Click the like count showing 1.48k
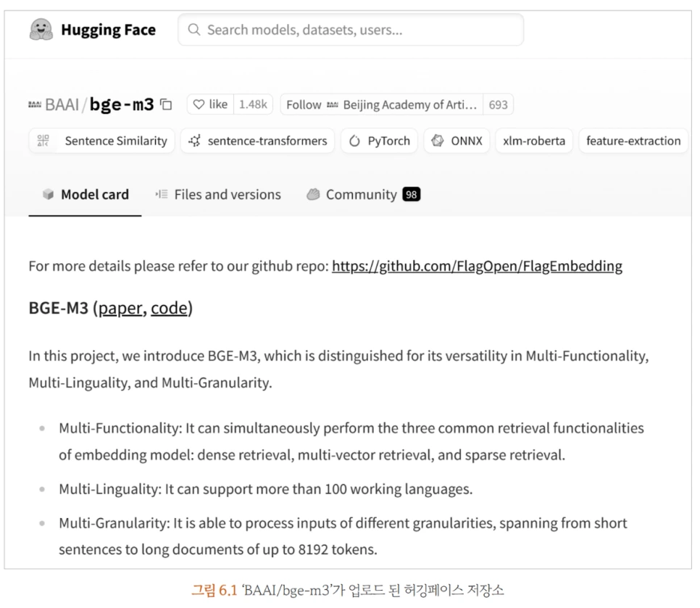Image resolution: width=700 pixels, height=608 pixels. click(254, 104)
